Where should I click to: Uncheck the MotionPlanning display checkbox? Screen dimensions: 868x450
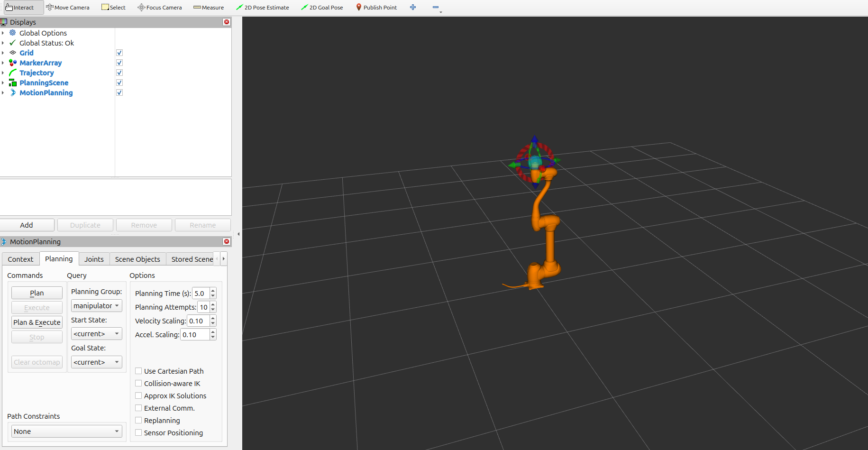(x=119, y=92)
